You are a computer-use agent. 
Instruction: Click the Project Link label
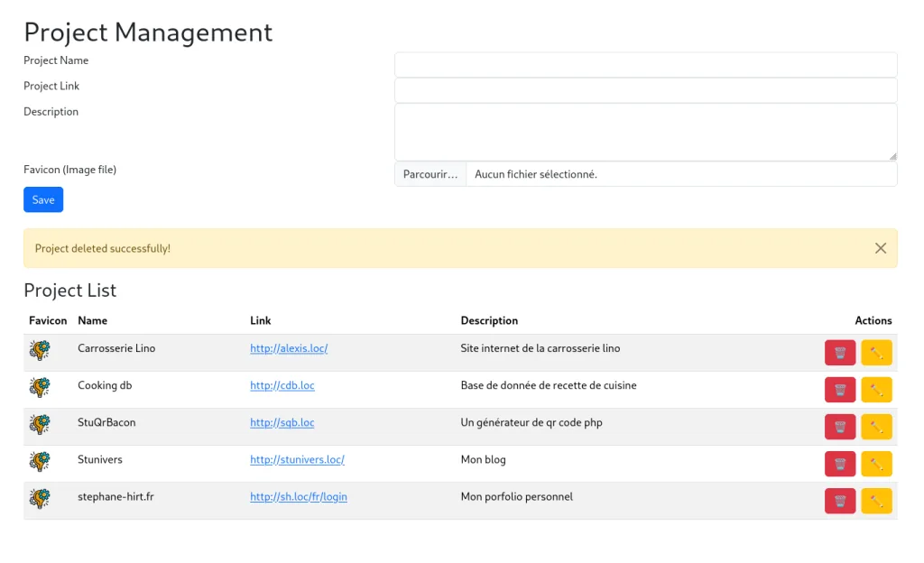[x=51, y=86]
